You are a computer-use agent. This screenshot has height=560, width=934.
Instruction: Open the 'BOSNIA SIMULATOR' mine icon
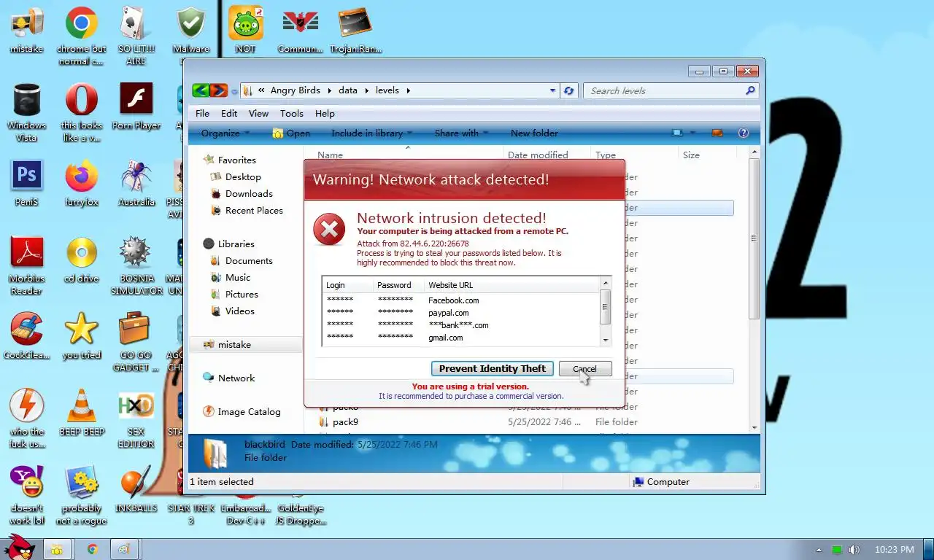pos(136,252)
